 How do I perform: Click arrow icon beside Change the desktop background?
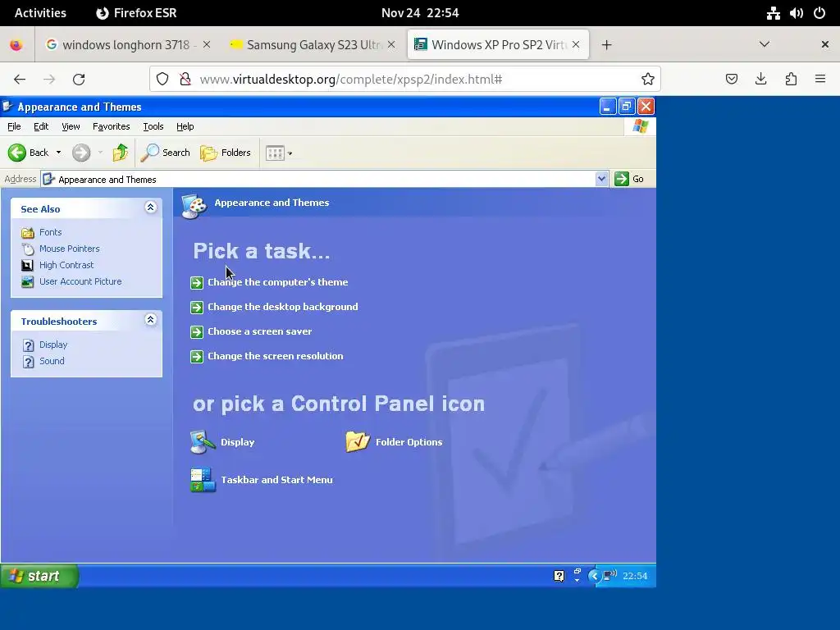(x=197, y=307)
